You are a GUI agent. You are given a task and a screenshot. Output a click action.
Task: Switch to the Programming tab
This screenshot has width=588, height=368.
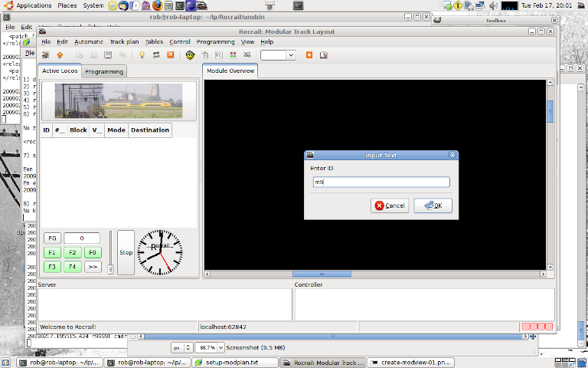point(104,71)
